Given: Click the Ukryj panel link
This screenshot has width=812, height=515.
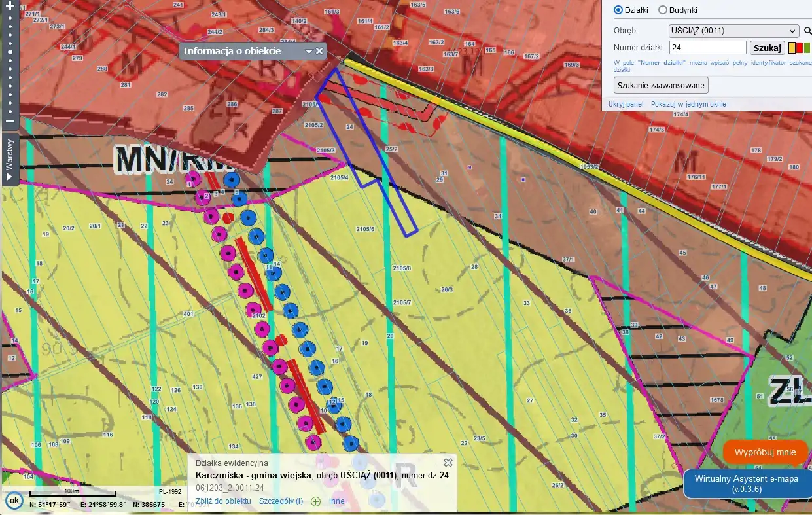Looking at the screenshot, I should point(626,104).
